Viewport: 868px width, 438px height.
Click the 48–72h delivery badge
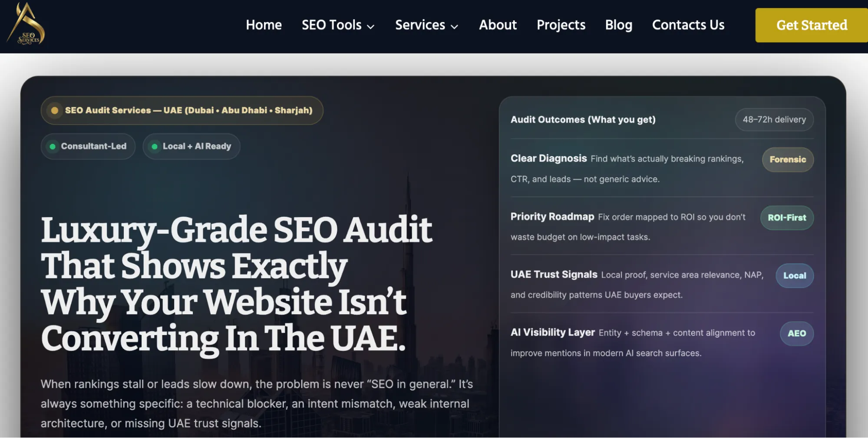pos(774,119)
